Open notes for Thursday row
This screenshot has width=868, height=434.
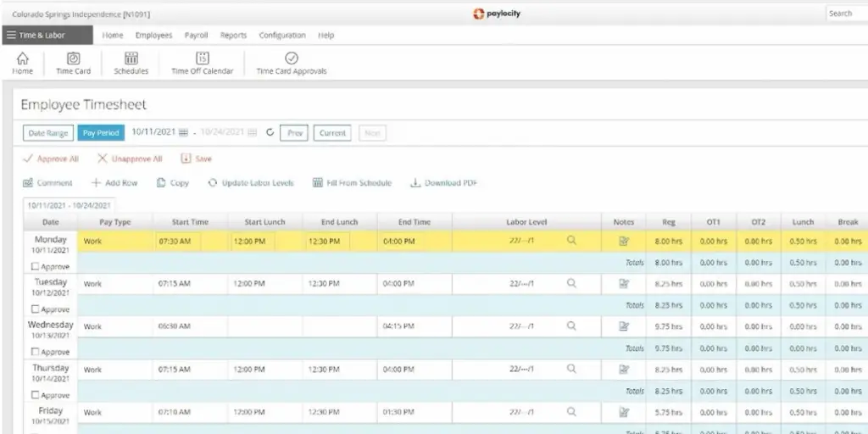[x=624, y=370]
